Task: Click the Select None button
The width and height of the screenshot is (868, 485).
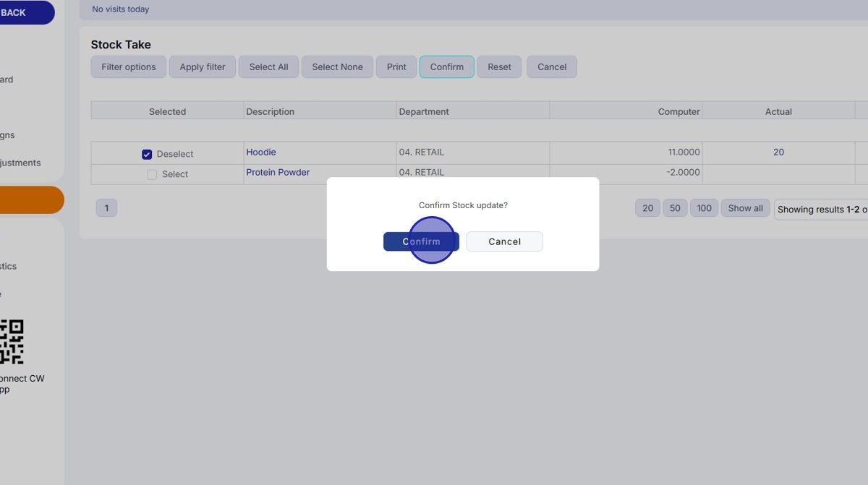Action: 337,66
